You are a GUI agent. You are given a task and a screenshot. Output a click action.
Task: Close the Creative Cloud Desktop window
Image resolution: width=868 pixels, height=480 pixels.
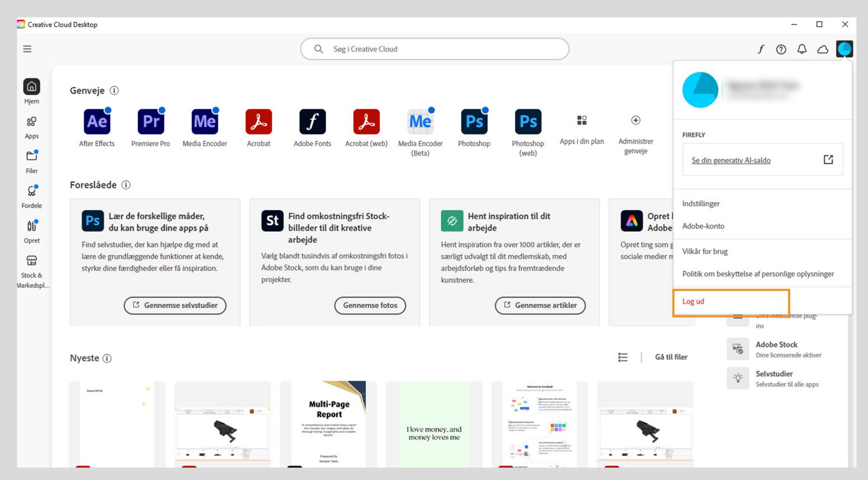click(845, 24)
